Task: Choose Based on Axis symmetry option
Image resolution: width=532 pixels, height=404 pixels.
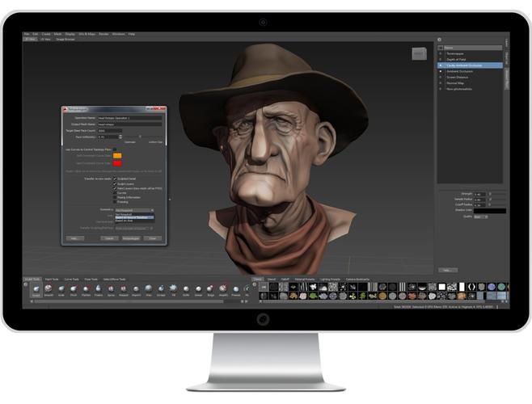Action: [134, 221]
